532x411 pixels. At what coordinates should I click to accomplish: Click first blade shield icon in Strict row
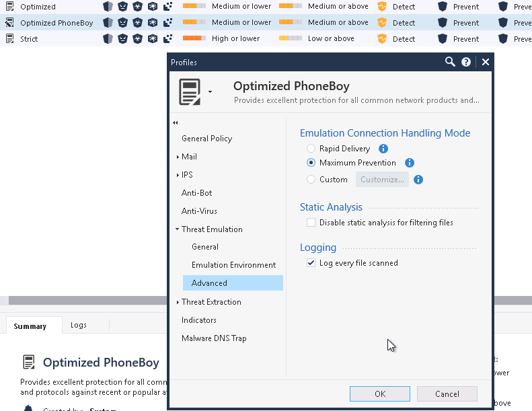point(108,39)
